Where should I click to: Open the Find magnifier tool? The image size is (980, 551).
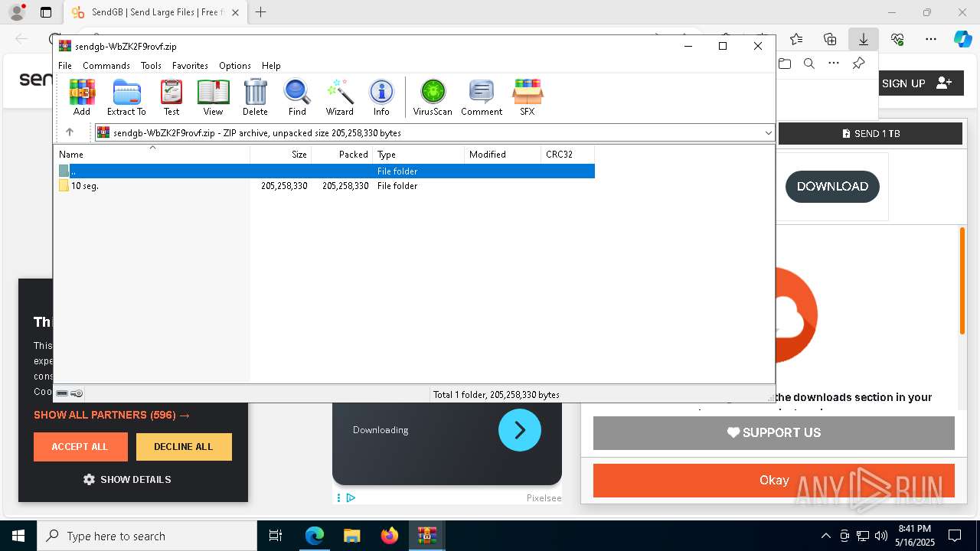(297, 97)
